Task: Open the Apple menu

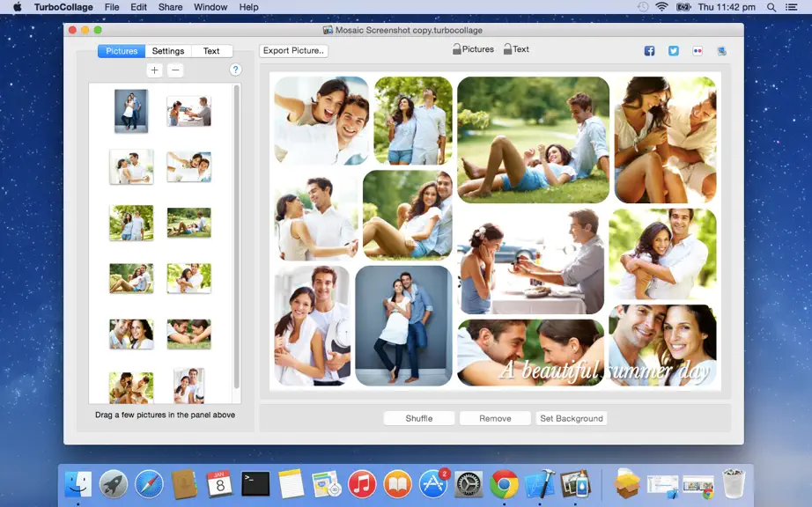Action: click(17, 7)
